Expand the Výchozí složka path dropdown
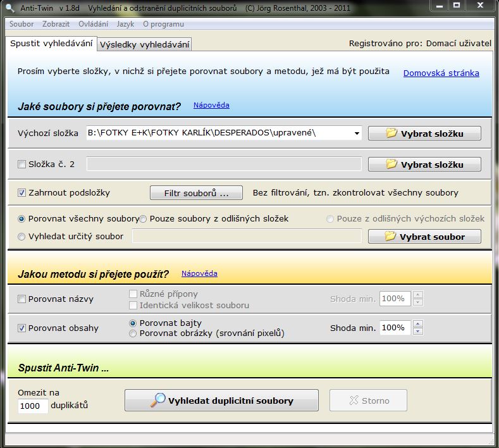The height and width of the screenshot is (448, 499). [357, 134]
